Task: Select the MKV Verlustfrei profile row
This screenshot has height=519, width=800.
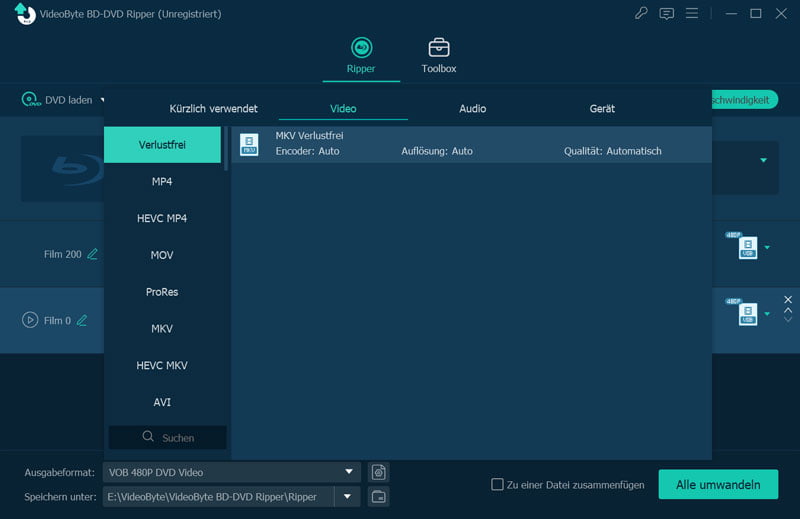Action: (471, 144)
